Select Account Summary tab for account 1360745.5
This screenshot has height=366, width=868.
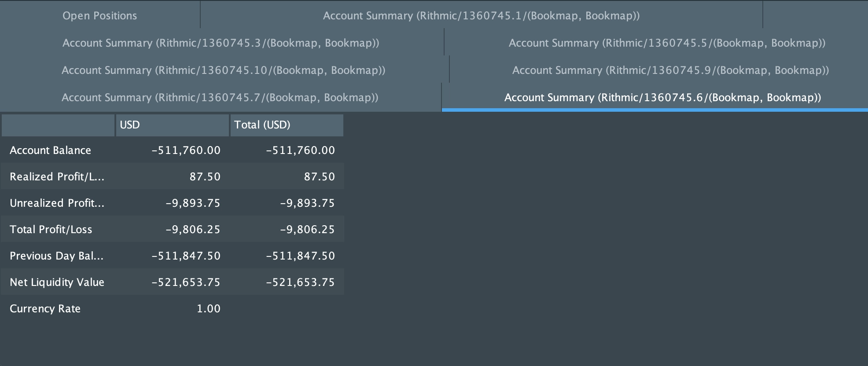pos(667,43)
